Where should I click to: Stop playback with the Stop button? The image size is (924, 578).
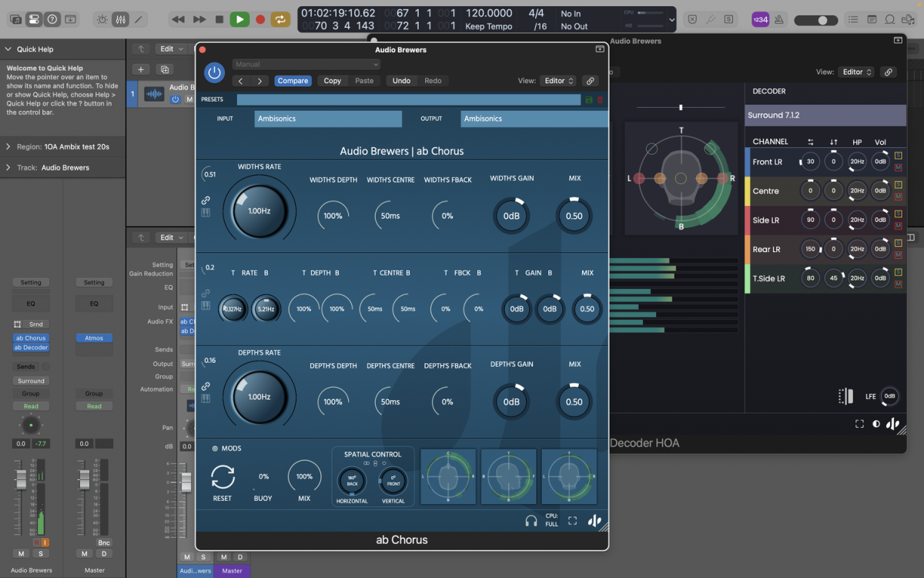(x=219, y=19)
